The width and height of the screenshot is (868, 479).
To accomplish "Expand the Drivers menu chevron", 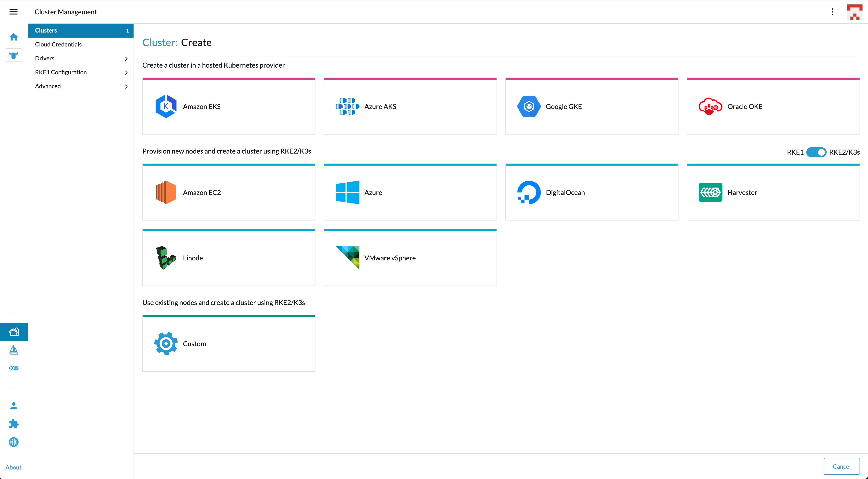I will pyautogui.click(x=126, y=59).
